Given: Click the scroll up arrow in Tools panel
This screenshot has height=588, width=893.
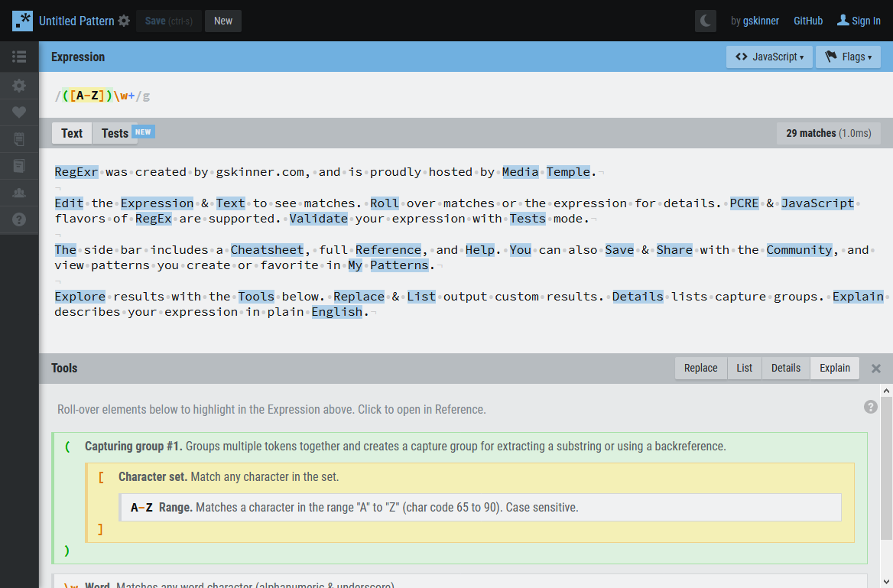Looking at the screenshot, I should coord(886,391).
